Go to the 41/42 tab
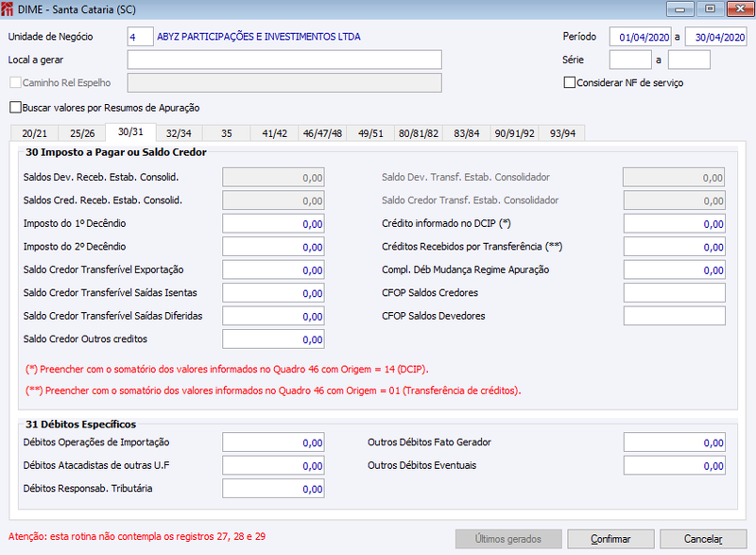The width and height of the screenshot is (756, 555). (x=274, y=133)
